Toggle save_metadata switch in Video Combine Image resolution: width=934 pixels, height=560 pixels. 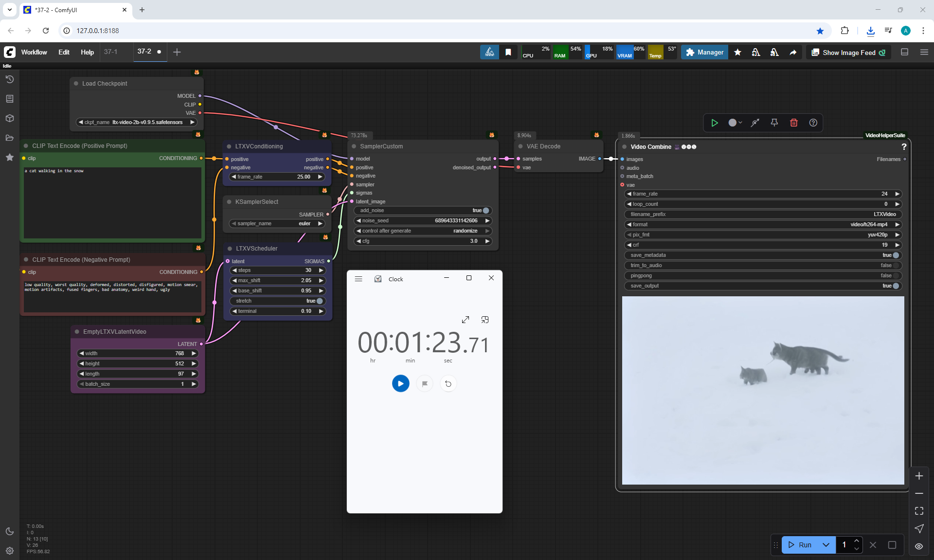pyautogui.click(x=896, y=255)
